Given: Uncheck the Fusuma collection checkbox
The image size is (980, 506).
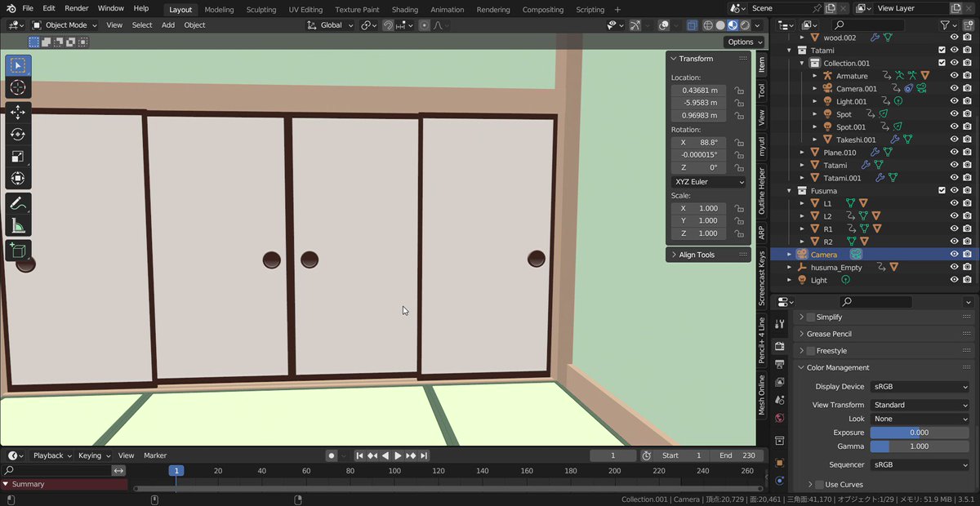Looking at the screenshot, I should [x=941, y=190].
